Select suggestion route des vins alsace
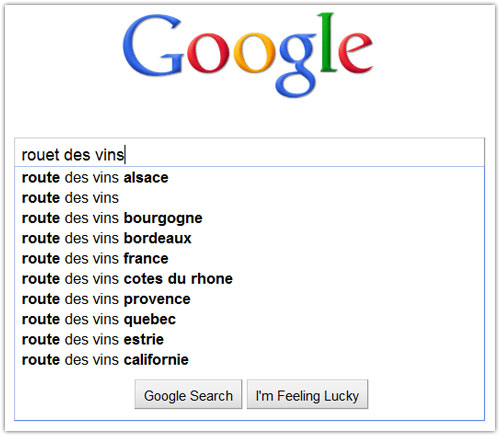This screenshot has height=436, width=500. (x=249, y=178)
